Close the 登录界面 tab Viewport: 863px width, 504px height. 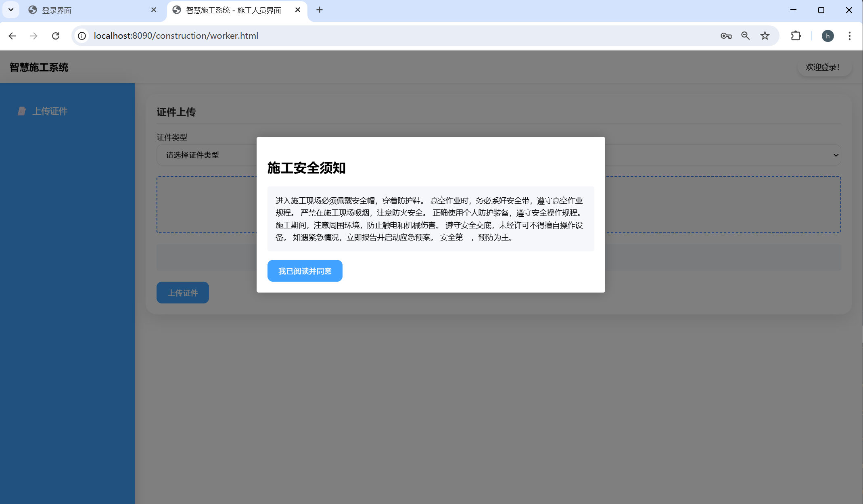(154, 10)
